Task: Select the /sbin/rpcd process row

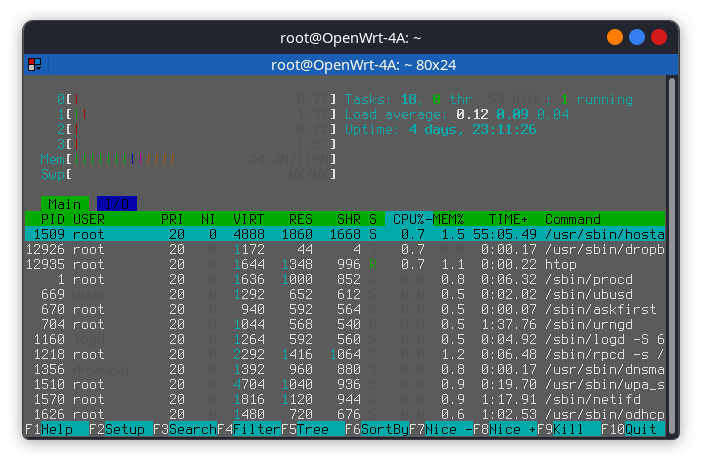Action: (x=345, y=354)
